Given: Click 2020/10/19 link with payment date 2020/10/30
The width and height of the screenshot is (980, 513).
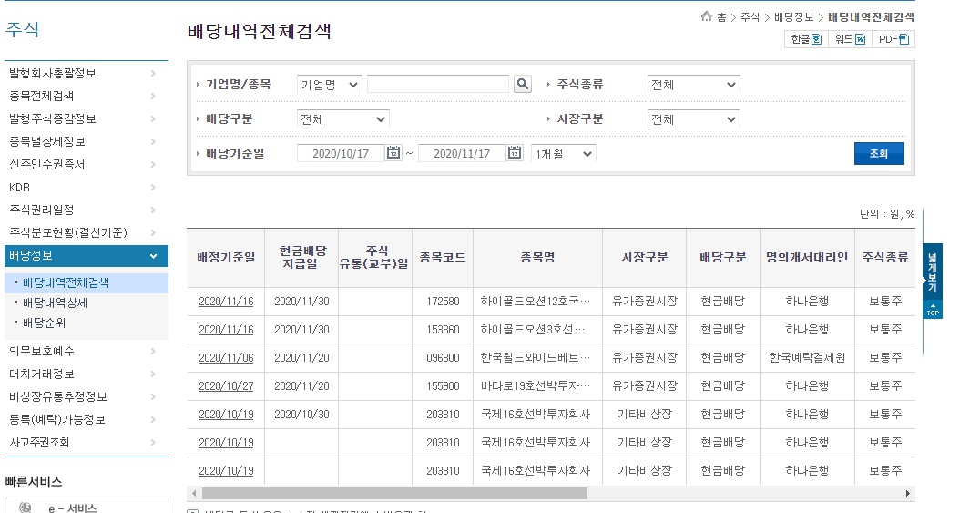Looking at the screenshot, I should (226, 415).
